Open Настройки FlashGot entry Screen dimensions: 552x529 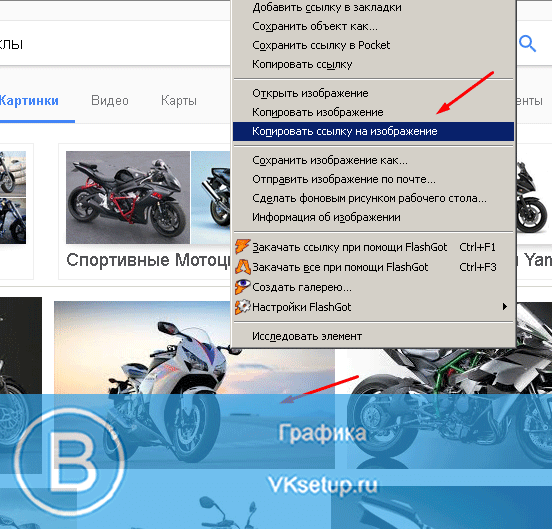(374, 307)
